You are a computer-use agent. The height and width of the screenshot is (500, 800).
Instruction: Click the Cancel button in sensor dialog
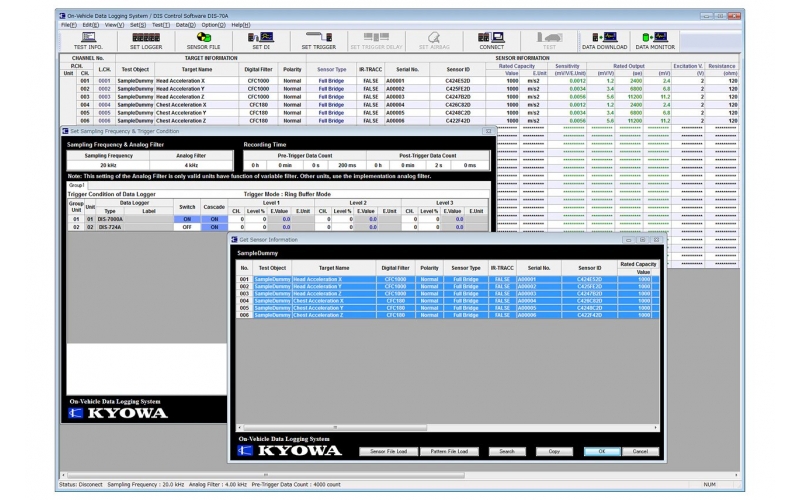(640, 452)
